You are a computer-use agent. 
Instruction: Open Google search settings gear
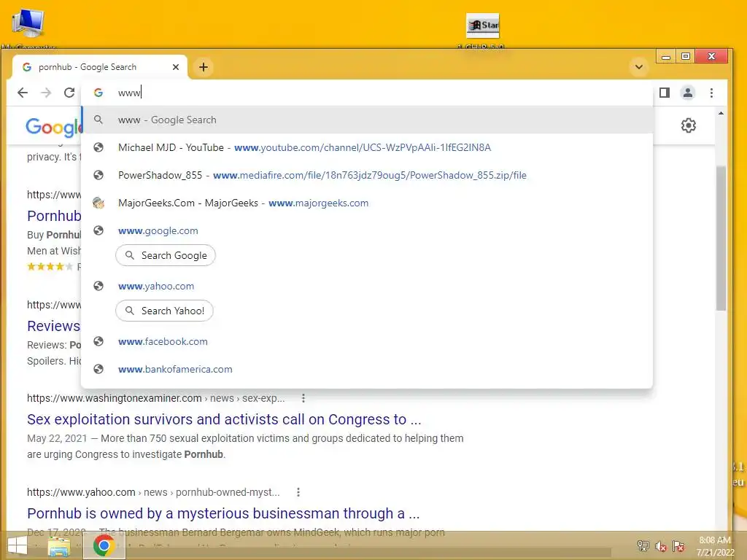pos(689,125)
